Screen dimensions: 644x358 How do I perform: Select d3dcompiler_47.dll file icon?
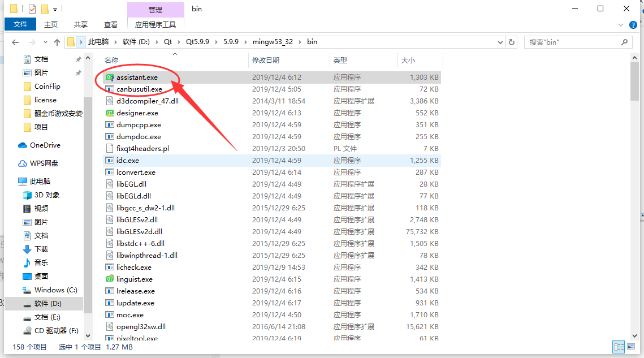tap(110, 101)
